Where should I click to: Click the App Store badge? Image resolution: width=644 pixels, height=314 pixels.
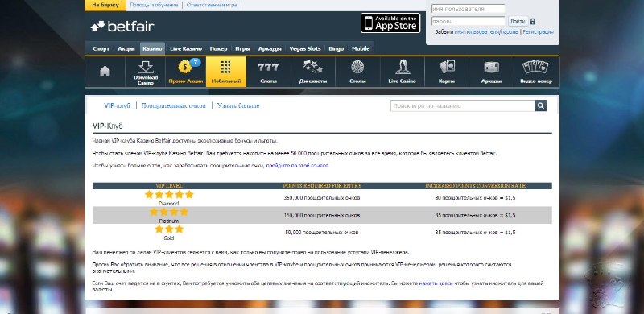[390, 23]
